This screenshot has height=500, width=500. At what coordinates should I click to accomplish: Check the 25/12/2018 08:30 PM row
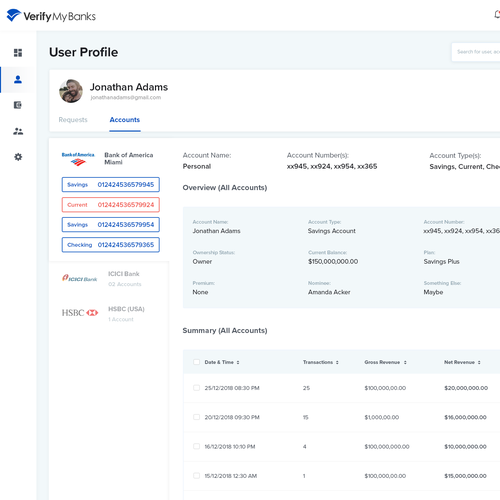[x=196, y=388]
